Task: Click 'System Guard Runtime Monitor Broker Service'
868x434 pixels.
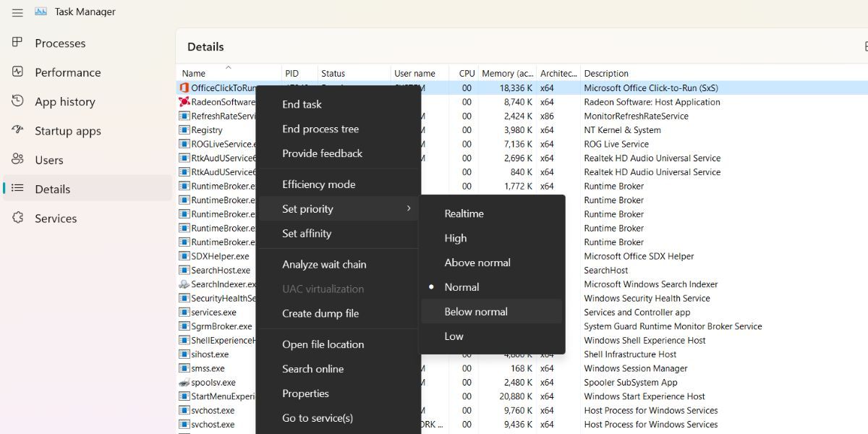Action: tap(673, 326)
